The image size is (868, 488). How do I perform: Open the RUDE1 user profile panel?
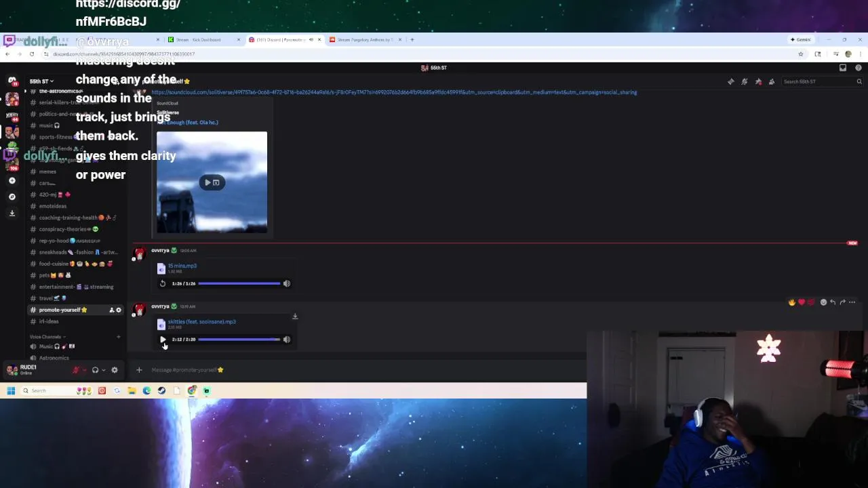(x=27, y=369)
